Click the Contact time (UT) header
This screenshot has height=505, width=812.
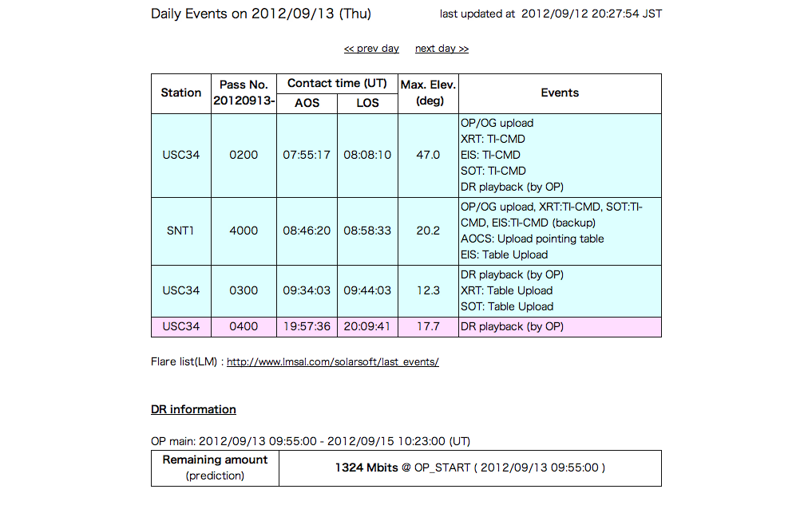[x=337, y=84]
